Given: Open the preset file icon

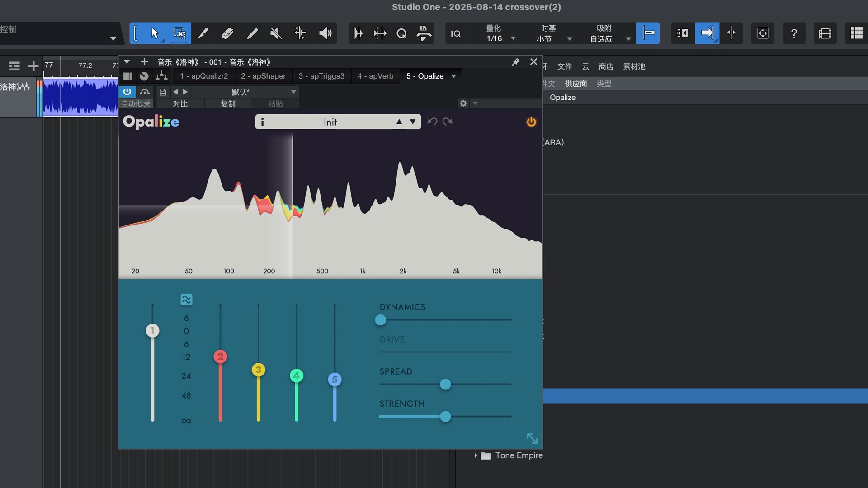Looking at the screenshot, I should point(163,92).
